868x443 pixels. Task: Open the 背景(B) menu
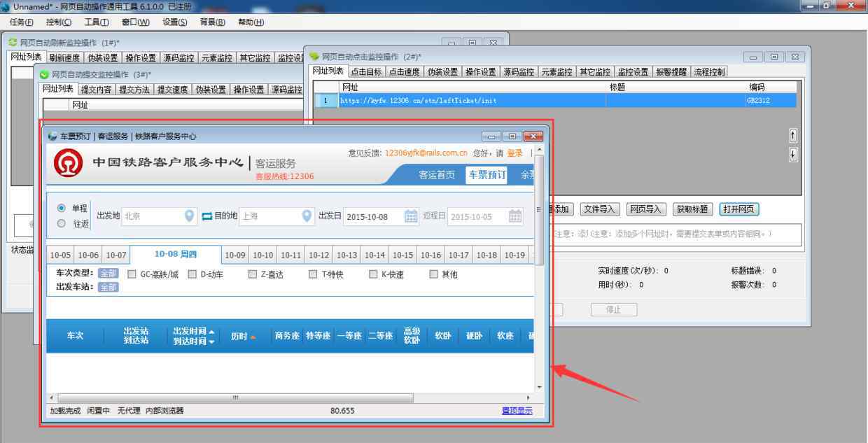213,22
